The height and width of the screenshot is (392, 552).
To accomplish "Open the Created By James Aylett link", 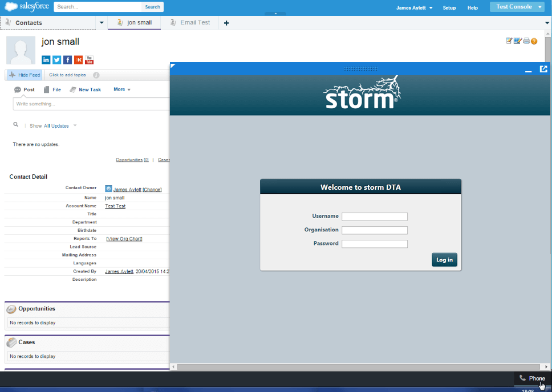I will click(x=119, y=271).
